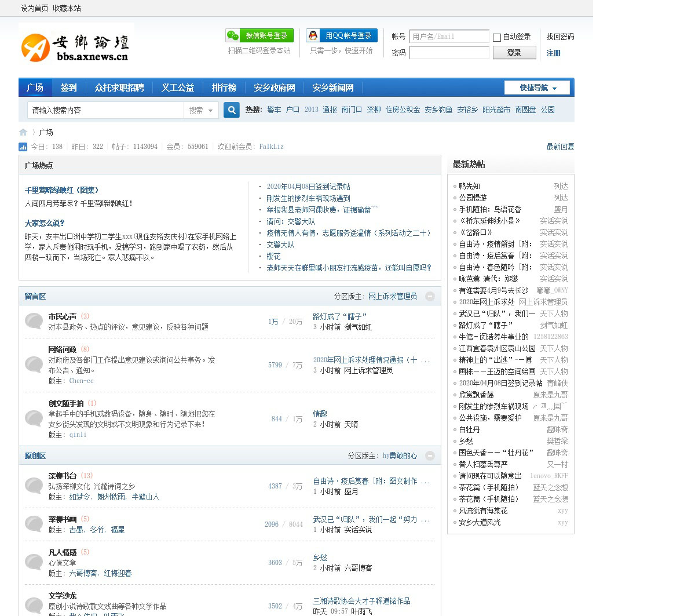Screen dimensions: 695x616
Task: Collapse the 原创区 section
Action: coord(430,456)
